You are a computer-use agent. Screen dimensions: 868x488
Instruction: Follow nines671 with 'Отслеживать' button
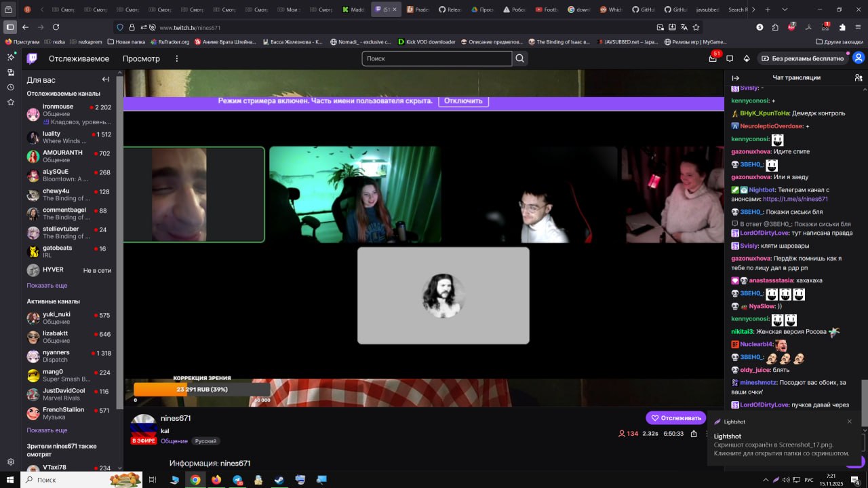point(675,417)
